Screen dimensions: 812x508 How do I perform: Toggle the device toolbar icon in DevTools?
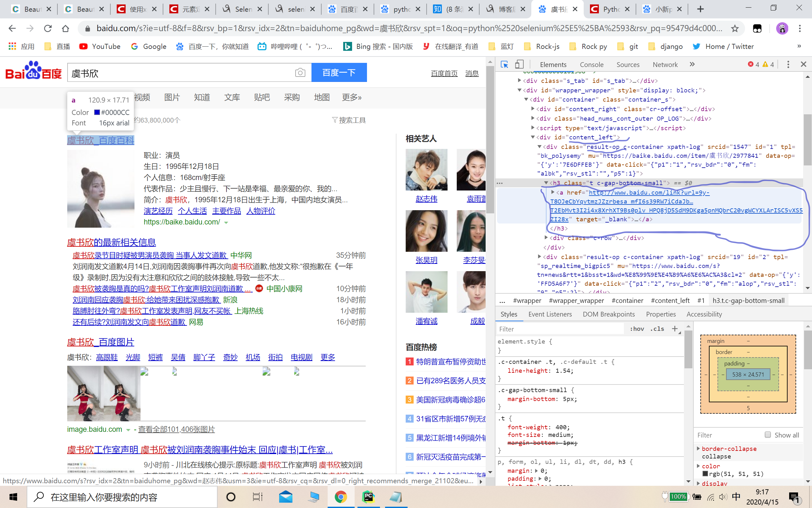pyautogui.click(x=519, y=64)
